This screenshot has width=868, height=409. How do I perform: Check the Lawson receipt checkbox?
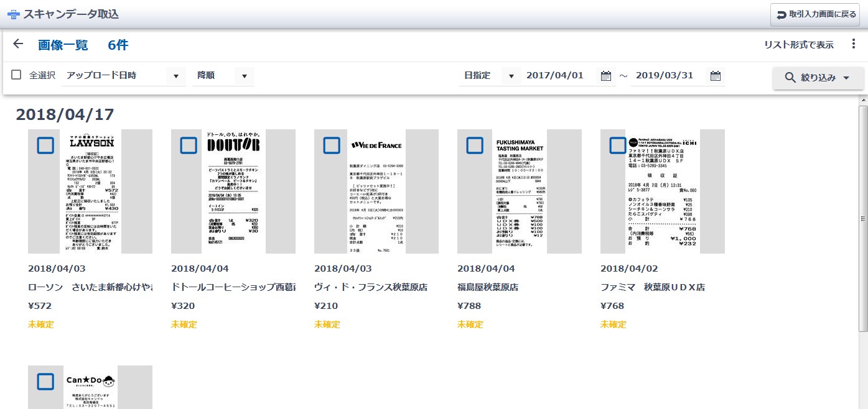45,145
